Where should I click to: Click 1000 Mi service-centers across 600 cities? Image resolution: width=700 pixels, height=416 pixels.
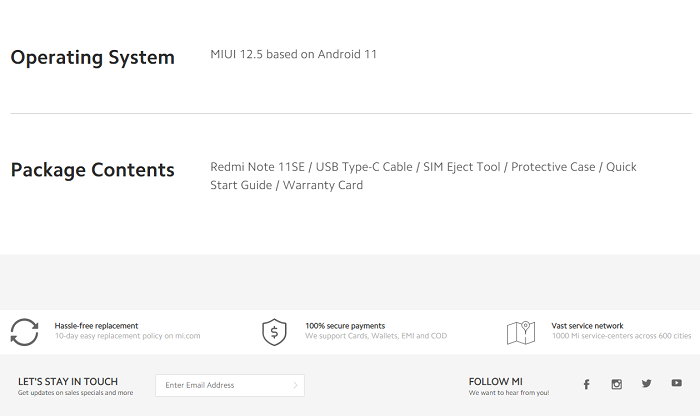[621, 336]
